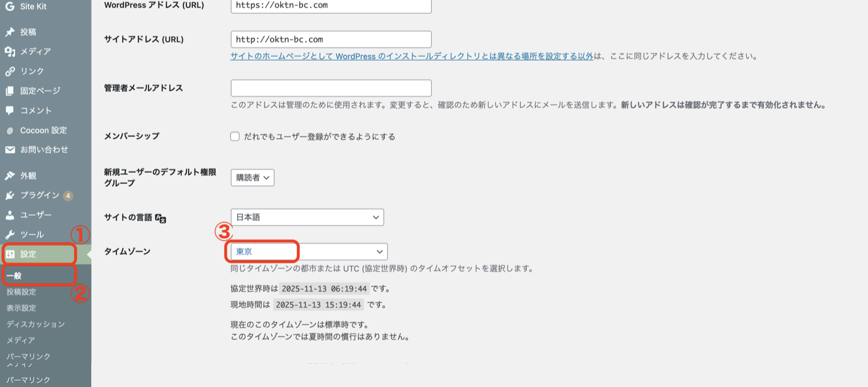868x387 pixels.
Task: View コメント via the speech bubble icon
Action: (10, 110)
